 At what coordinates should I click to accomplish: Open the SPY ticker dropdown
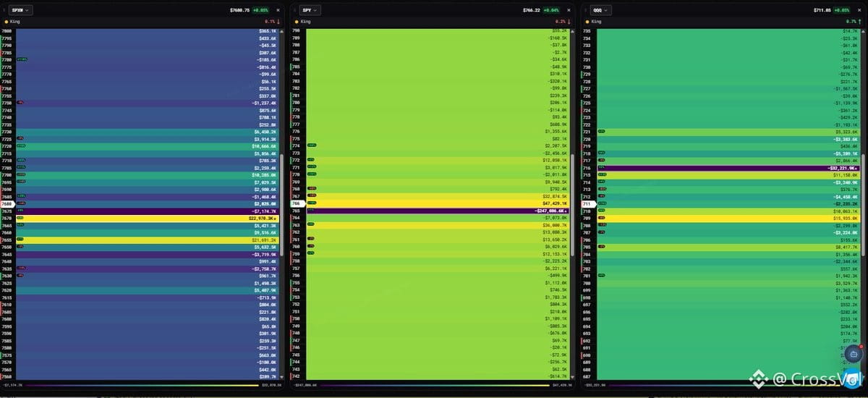[x=312, y=10]
